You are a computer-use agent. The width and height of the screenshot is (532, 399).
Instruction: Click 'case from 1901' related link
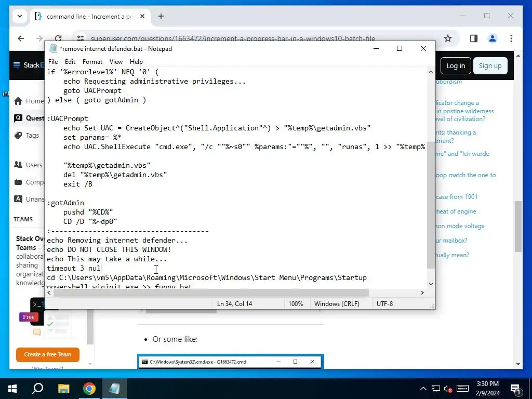click(x=457, y=197)
